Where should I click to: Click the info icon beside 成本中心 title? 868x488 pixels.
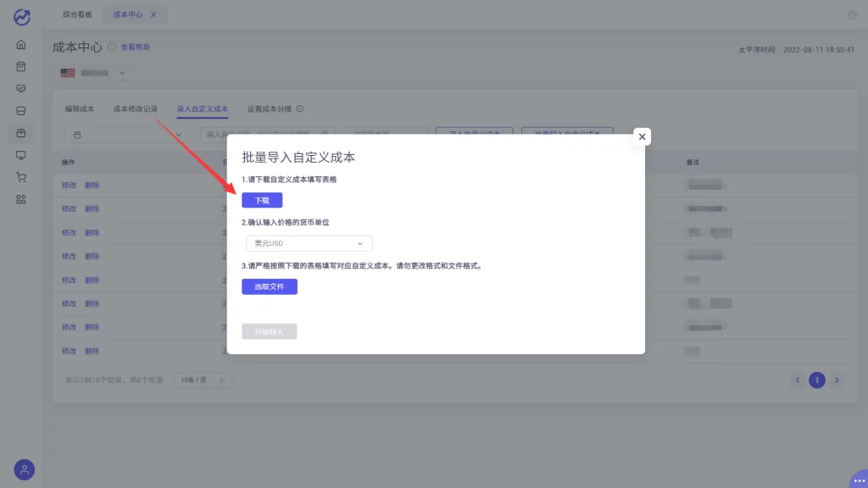point(112,47)
